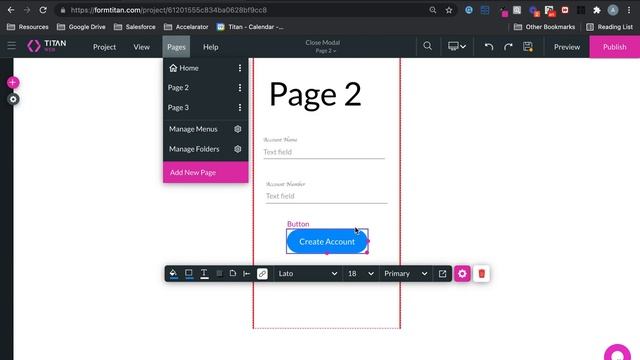Click the search magnifier in Titan header
640x360 pixels.
427,46
